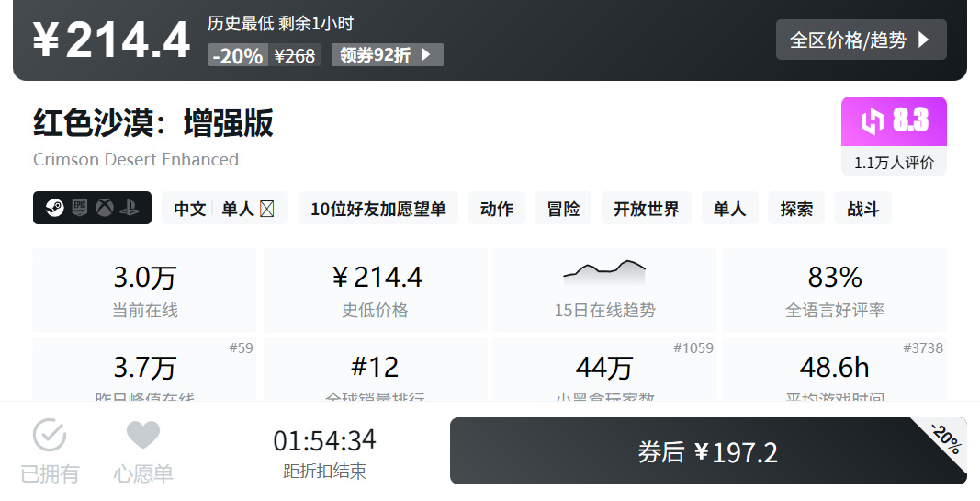Screen dimensions: 980x501
Task: Open 10位好友加愿望单 friends wishlist tag
Action: (378, 209)
